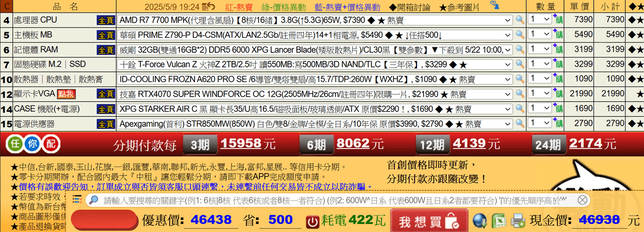Click the +購 add icon on the 散熱器 row

click(x=558, y=79)
